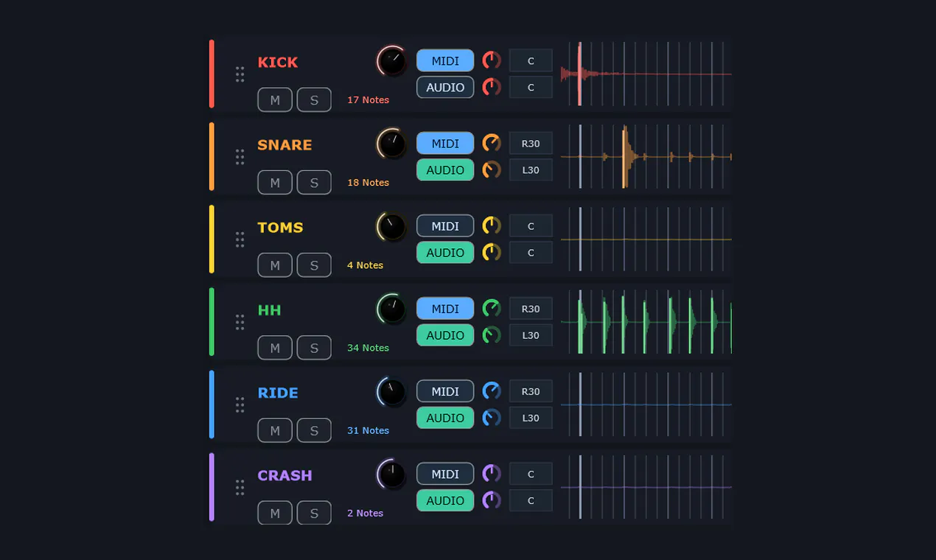Click the "17 Notes" count label
This screenshot has height=560, width=936.
pyautogui.click(x=368, y=100)
